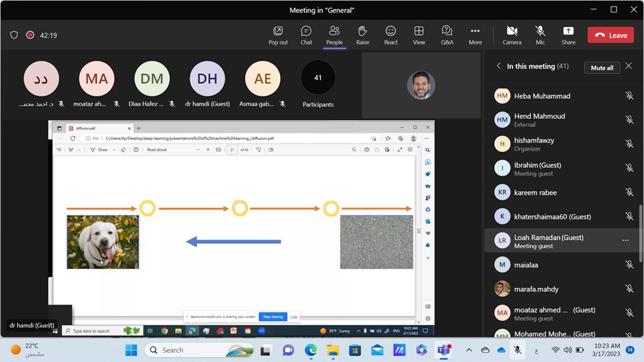Viewport: 644px width, 362px height.
Task: Toggle mic icon beside Heba Muhammad
Action: pos(629,96)
